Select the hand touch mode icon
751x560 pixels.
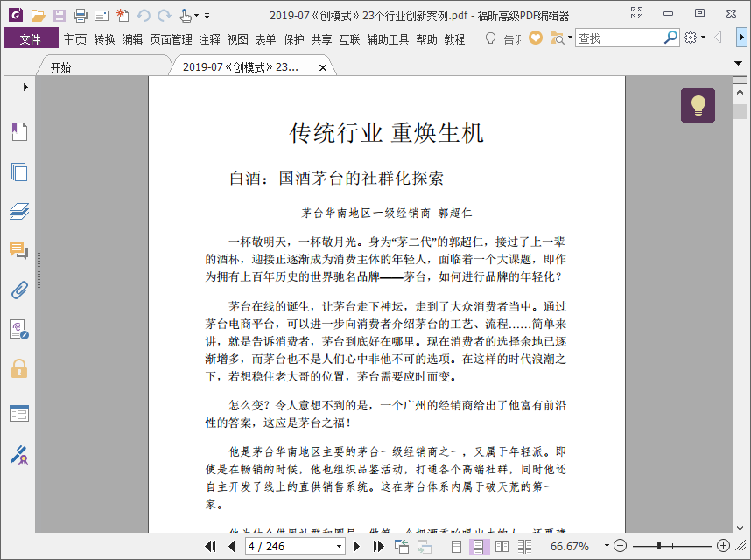click(x=186, y=16)
